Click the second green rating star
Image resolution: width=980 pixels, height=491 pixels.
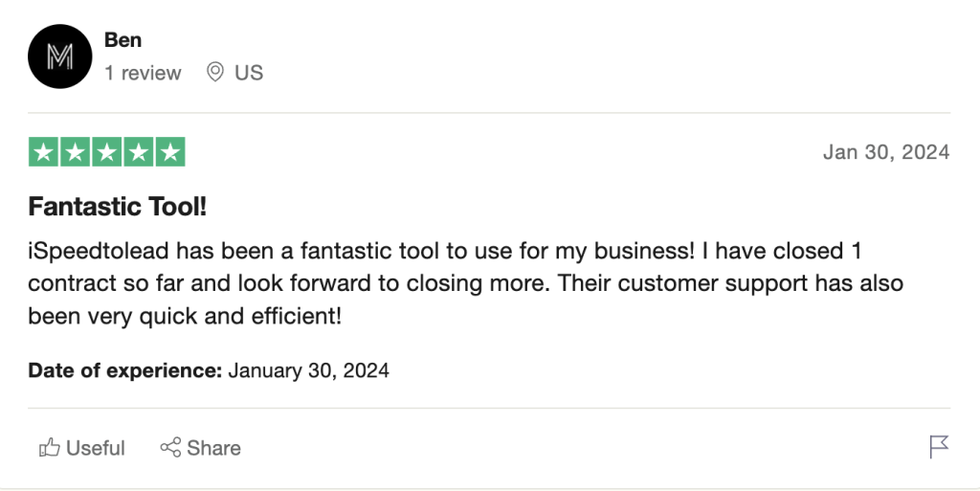pyautogui.click(x=75, y=152)
